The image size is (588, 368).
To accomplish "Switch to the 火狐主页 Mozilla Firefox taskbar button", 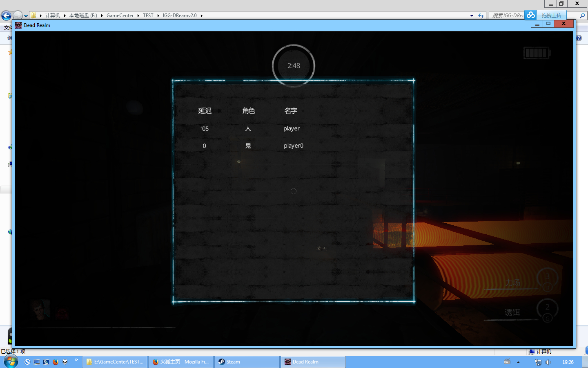I will tap(181, 362).
